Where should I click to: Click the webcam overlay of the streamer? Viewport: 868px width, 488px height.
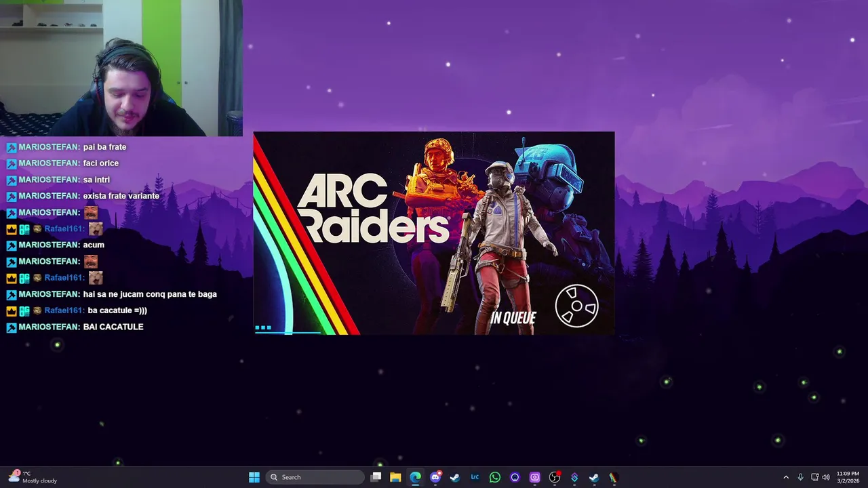121,68
